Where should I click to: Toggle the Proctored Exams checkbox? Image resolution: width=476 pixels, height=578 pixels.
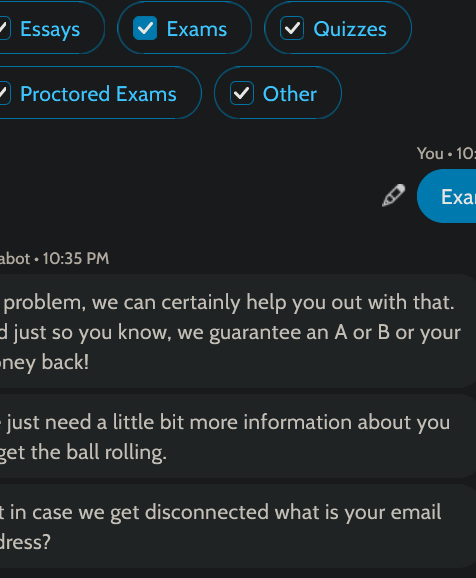[4, 93]
